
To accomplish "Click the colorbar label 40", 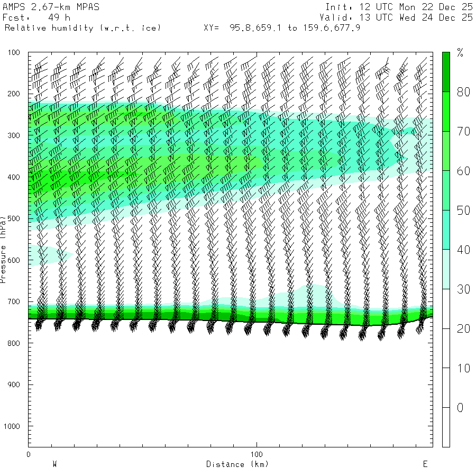I will click(x=463, y=250).
